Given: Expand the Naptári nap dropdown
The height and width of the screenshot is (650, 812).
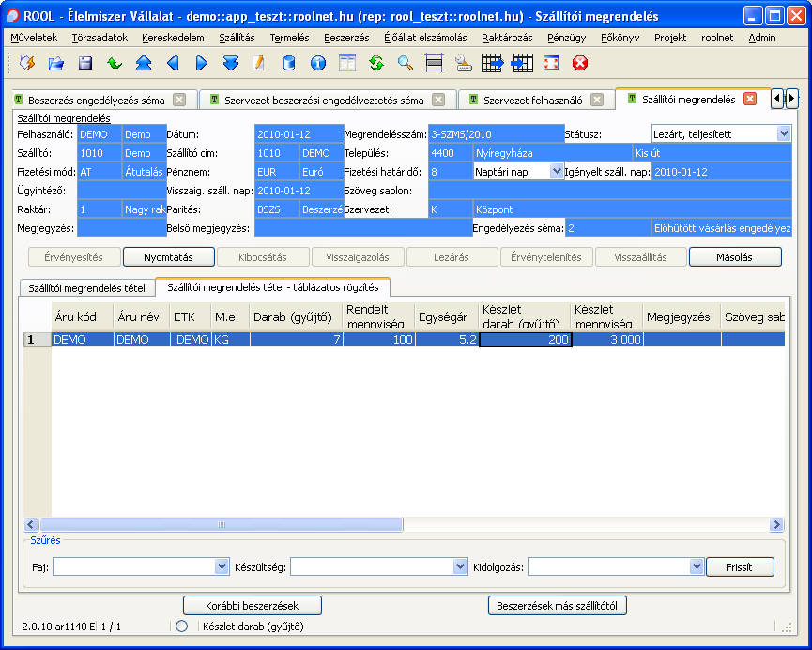Looking at the screenshot, I should [x=556, y=171].
